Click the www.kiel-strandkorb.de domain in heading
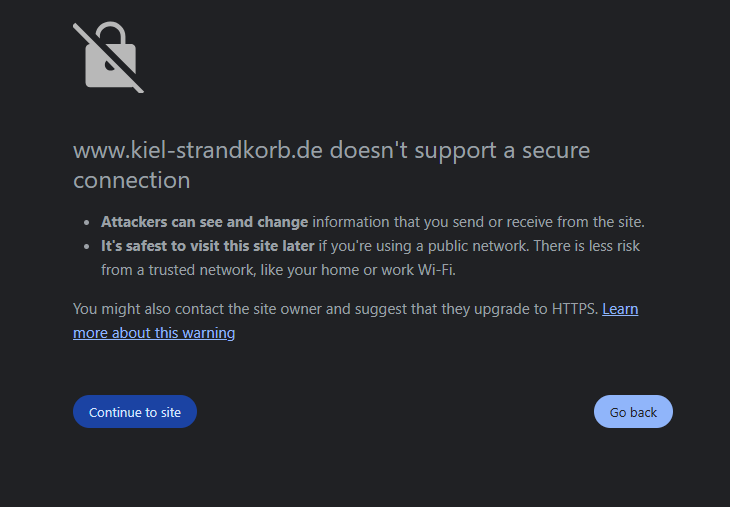 tap(199, 151)
